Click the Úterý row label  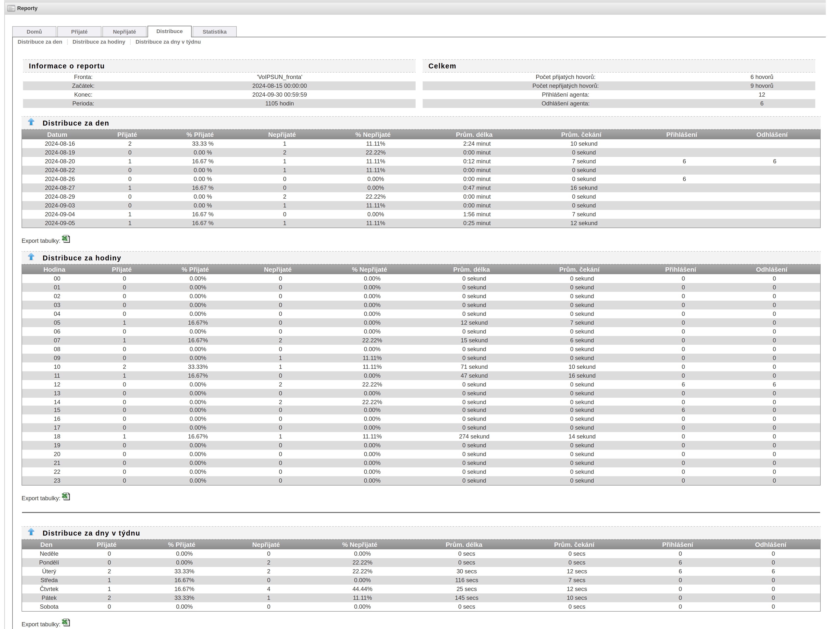pos(49,571)
